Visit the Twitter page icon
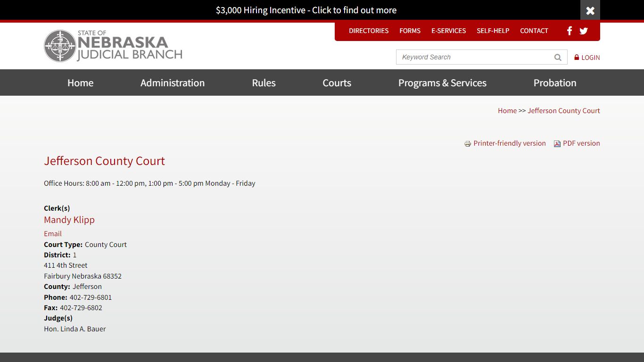 pyautogui.click(x=584, y=31)
